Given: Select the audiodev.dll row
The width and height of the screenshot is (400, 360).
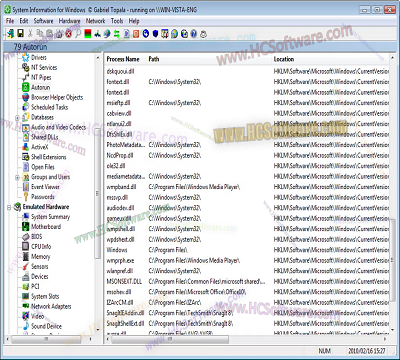Looking at the screenshot, I should pyautogui.click(x=247, y=208).
